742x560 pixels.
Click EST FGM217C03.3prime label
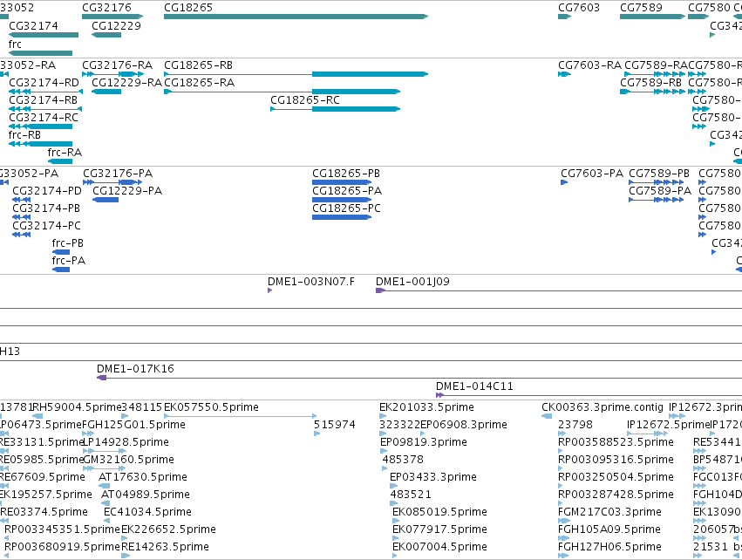pos(609,512)
